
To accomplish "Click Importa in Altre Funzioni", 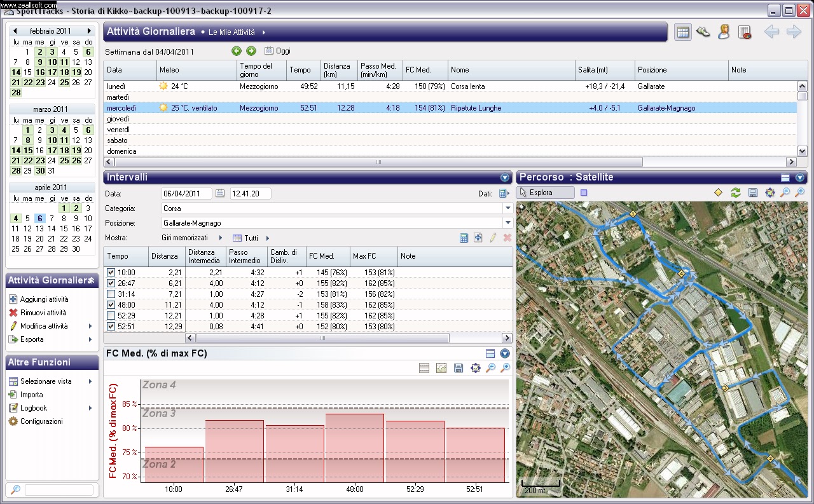I will pos(32,395).
